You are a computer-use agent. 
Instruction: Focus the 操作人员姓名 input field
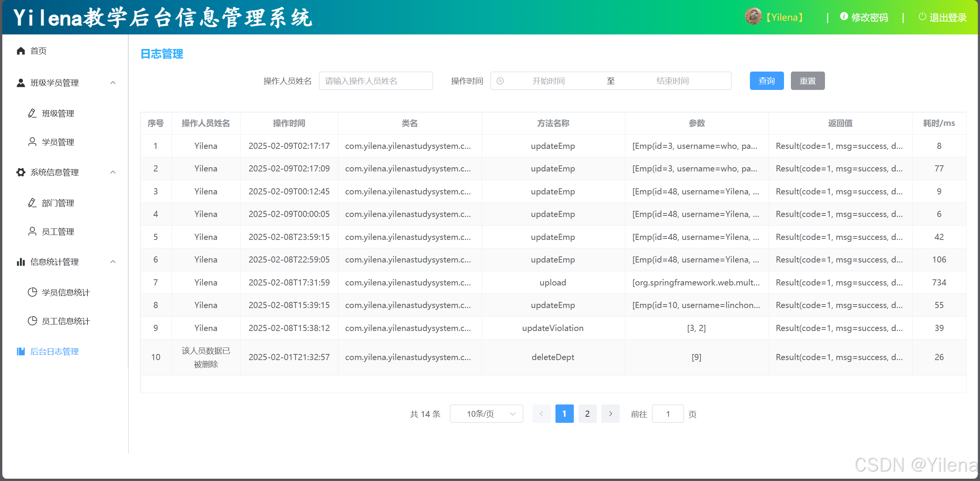(376, 81)
